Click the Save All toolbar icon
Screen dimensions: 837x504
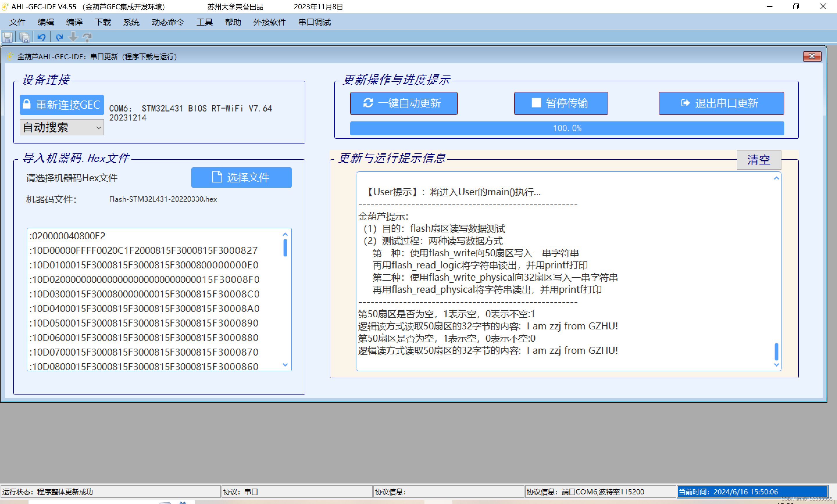click(24, 37)
